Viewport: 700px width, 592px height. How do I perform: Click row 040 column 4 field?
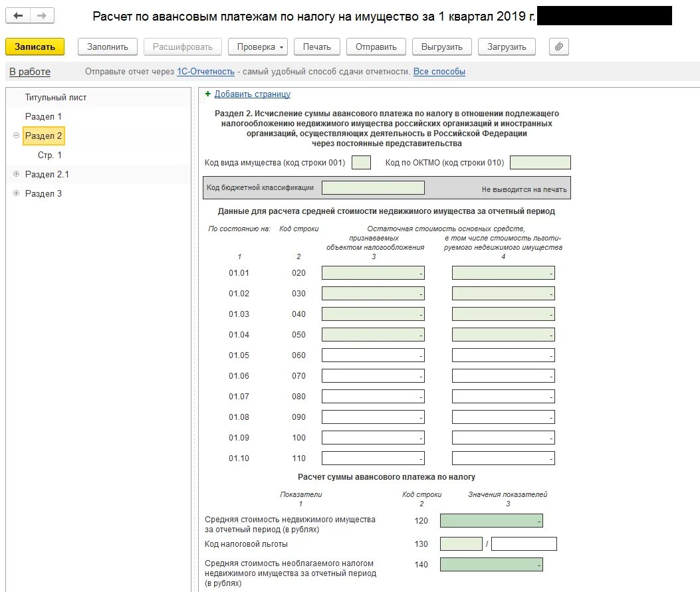[x=504, y=314]
